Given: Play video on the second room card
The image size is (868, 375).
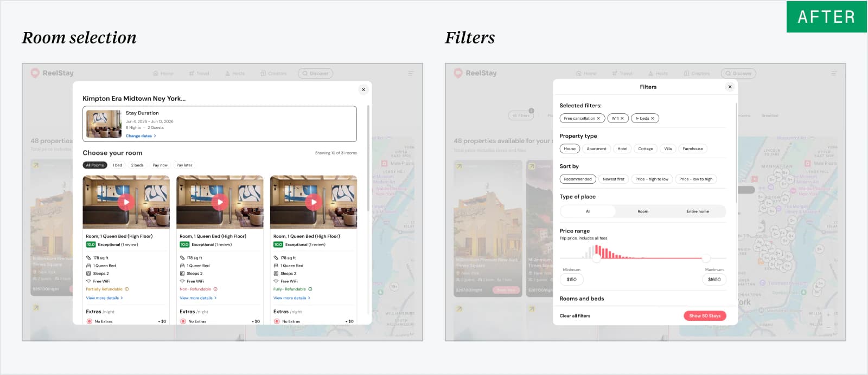Looking at the screenshot, I should pyautogui.click(x=220, y=202).
